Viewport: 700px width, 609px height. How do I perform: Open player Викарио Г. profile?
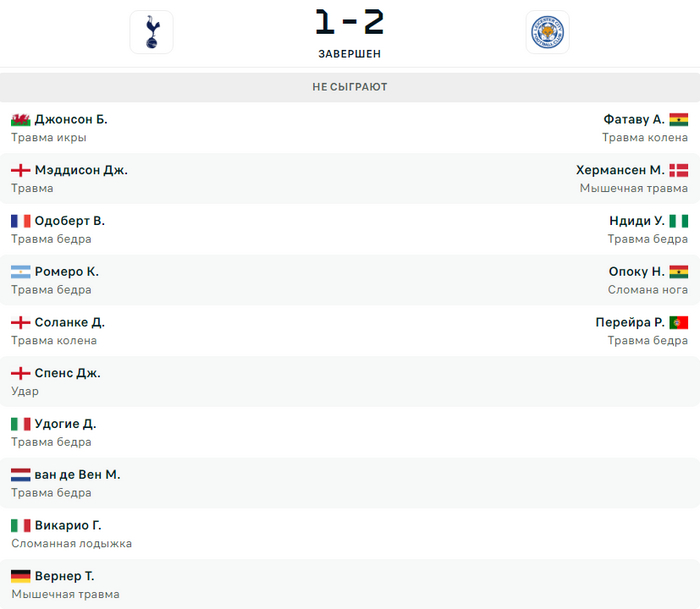[68, 525]
